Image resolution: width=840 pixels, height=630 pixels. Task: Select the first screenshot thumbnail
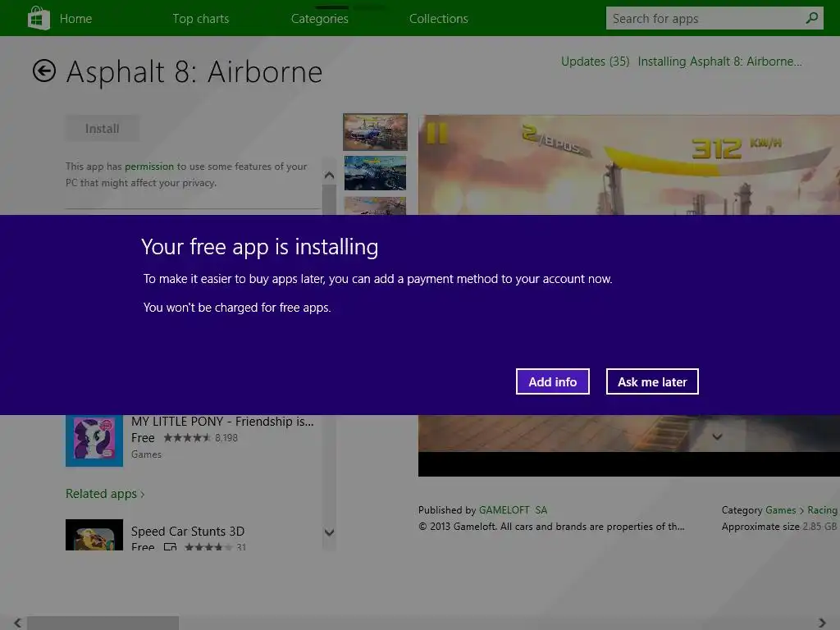(x=375, y=132)
